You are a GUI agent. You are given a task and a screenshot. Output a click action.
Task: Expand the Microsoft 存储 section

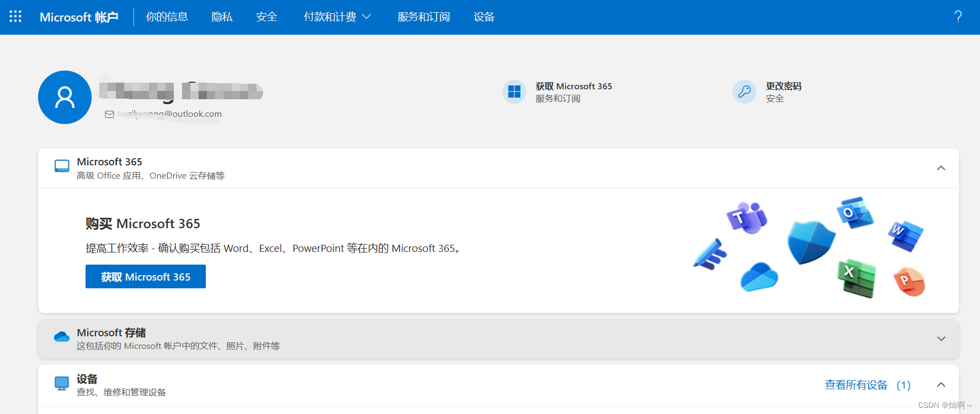click(941, 338)
